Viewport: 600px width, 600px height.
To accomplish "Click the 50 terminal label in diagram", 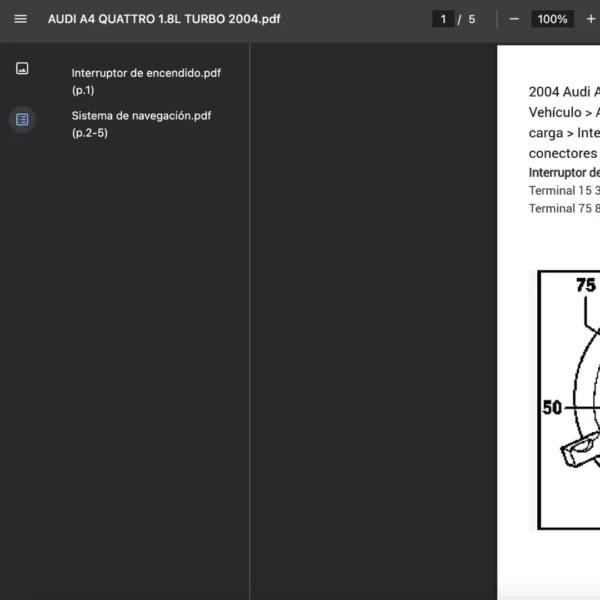I will [x=552, y=407].
